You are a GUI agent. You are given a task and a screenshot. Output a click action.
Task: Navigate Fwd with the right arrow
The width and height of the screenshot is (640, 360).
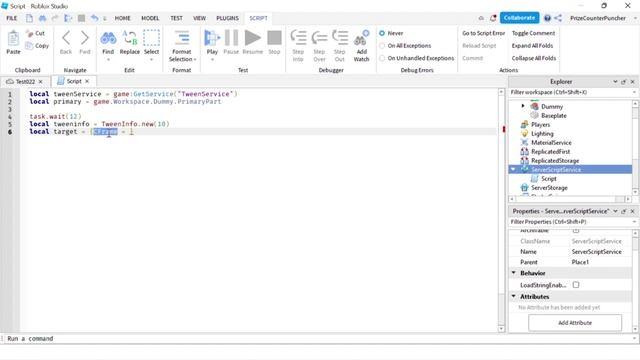(84, 38)
